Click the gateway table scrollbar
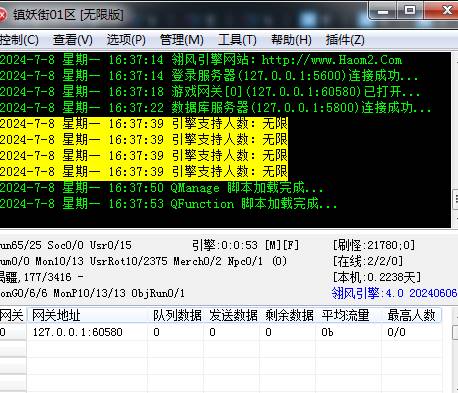The height and width of the screenshot is (393, 458). [x=455, y=350]
